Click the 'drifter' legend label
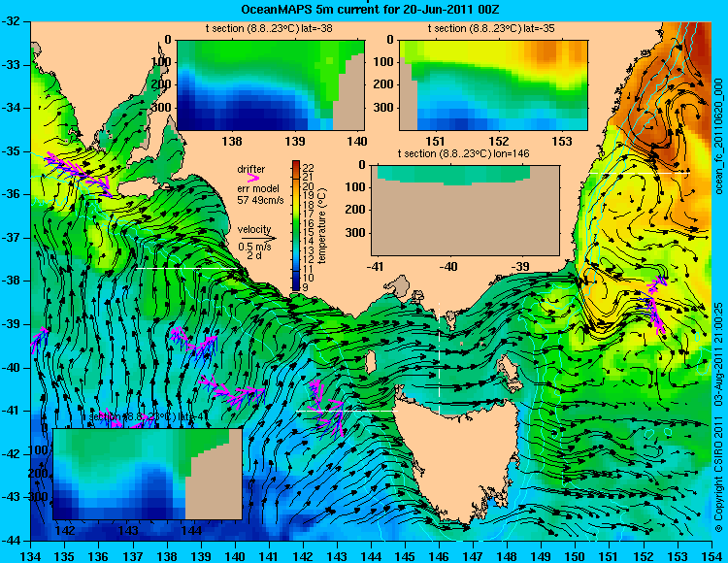Image resolution: width=728 pixels, height=563 pixels. (x=251, y=170)
